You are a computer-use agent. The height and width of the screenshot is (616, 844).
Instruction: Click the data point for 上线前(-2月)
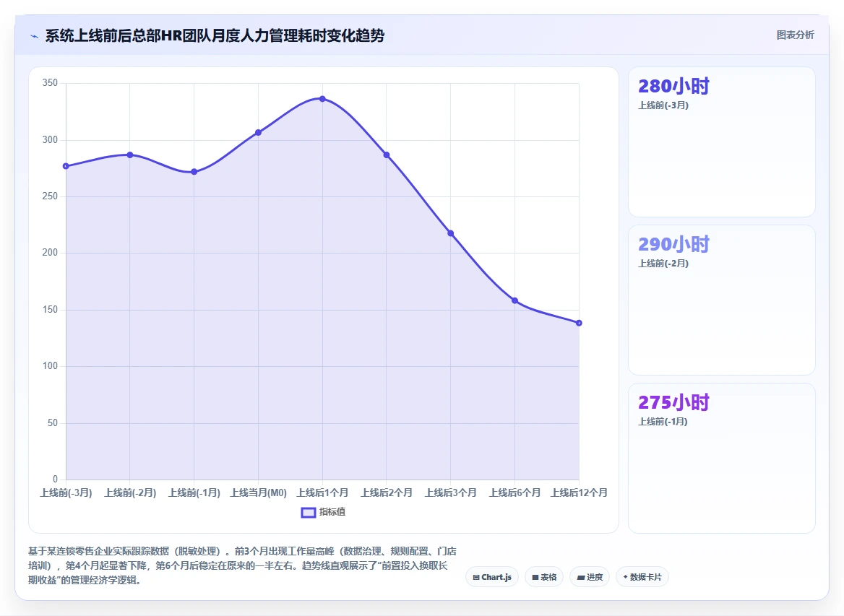coord(130,155)
